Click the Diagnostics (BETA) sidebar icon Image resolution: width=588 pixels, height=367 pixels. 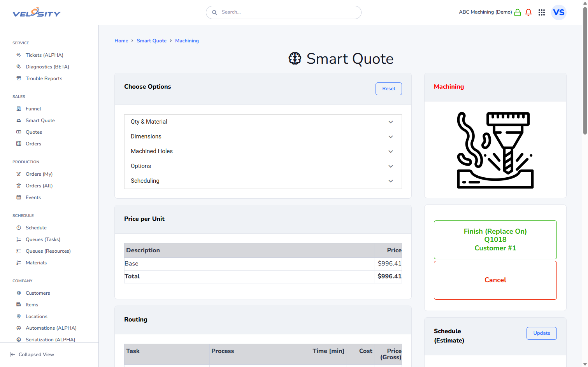coord(19,66)
